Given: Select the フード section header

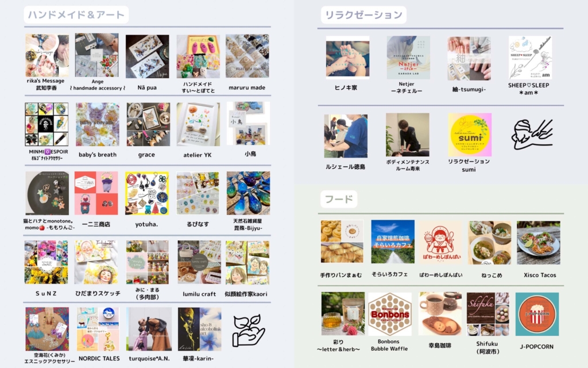Looking at the screenshot, I should (x=339, y=198).
